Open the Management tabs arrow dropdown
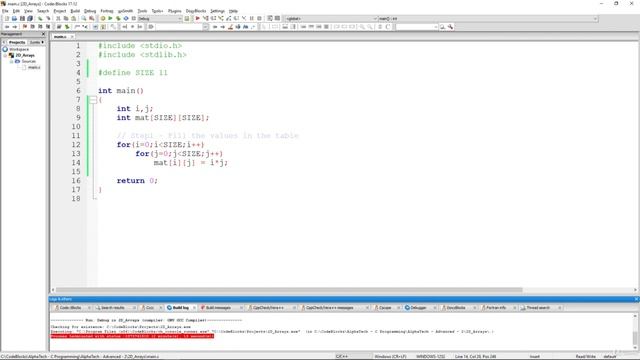 (x=42, y=42)
